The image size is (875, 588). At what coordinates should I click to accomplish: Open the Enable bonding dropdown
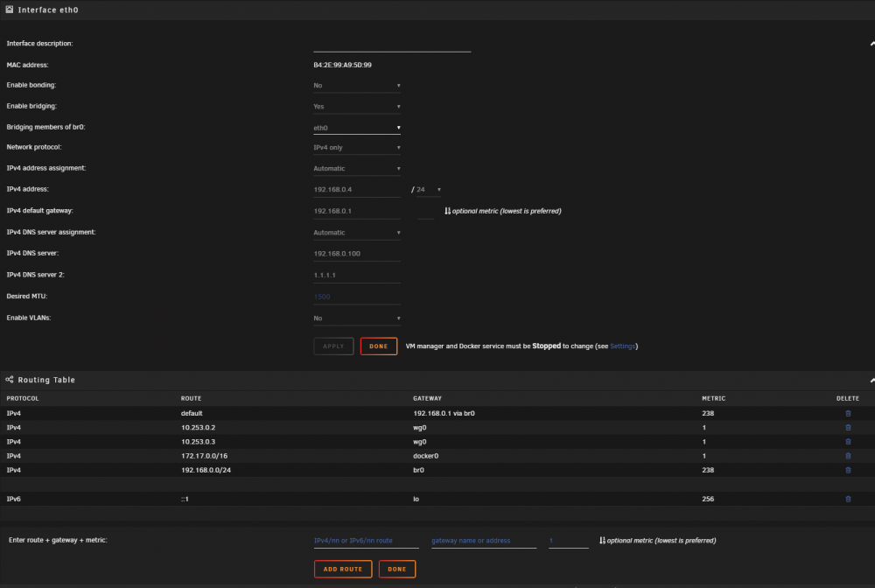[x=357, y=86]
